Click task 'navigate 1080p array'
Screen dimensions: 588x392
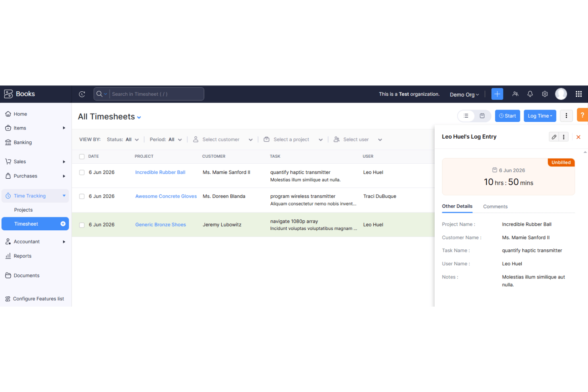coord(294,221)
